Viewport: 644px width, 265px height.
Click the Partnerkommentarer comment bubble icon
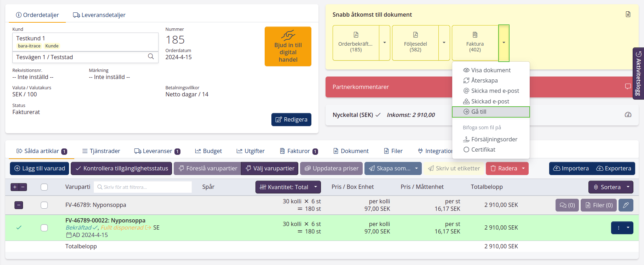628,86
